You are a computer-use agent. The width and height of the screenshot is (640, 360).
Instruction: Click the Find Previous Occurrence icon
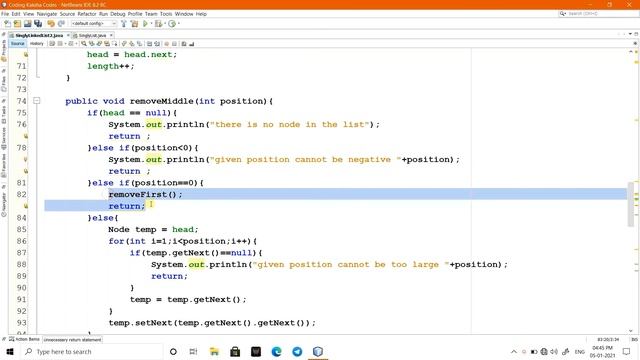pos(92,44)
